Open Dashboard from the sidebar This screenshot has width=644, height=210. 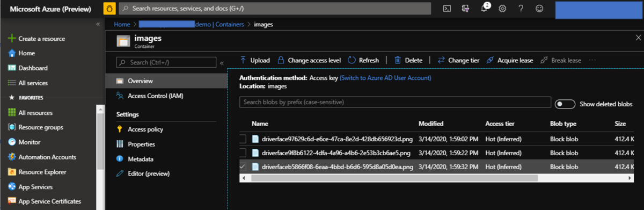click(x=28, y=68)
